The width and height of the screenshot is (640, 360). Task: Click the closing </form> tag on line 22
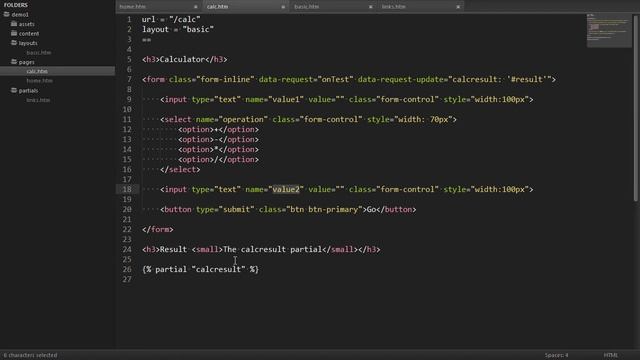158,229
